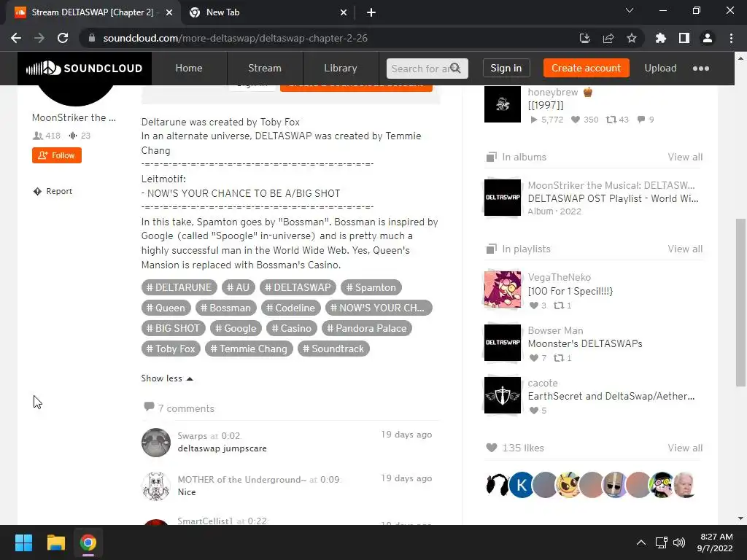Reload the page with refresh icon
747x560 pixels.
[x=63, y=38]
